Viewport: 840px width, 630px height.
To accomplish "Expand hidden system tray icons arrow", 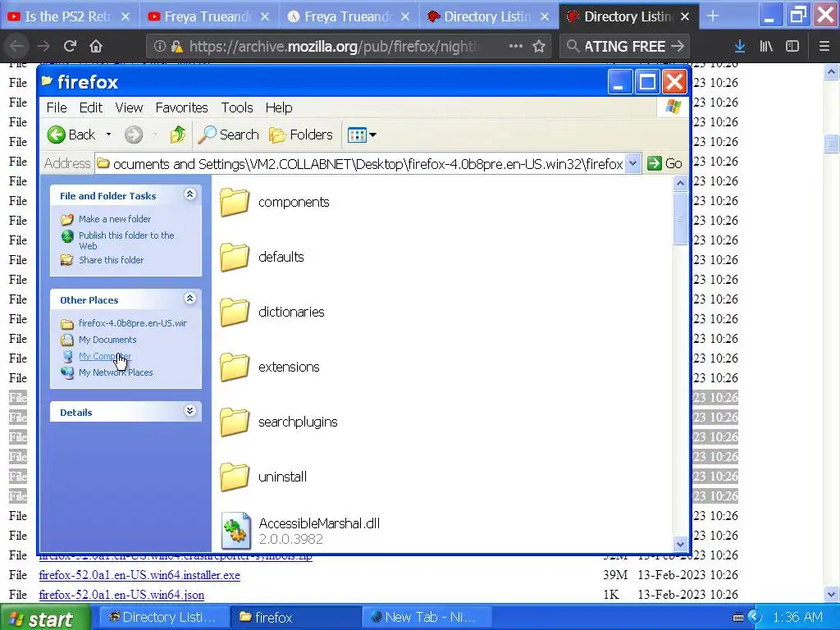I will pyautogui.click(x=755, y=618).
